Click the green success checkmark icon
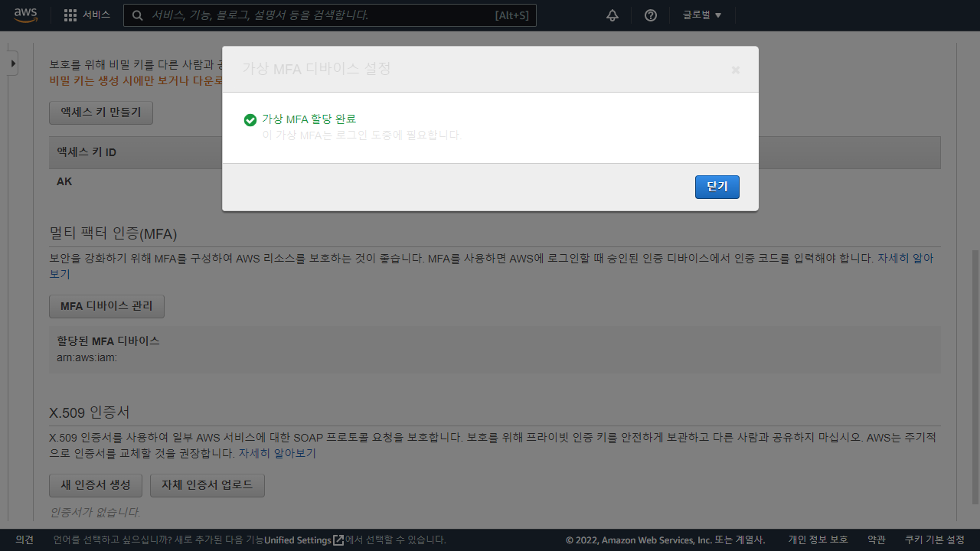The width and height of the screenshot is (980, 551). (250, 120)
